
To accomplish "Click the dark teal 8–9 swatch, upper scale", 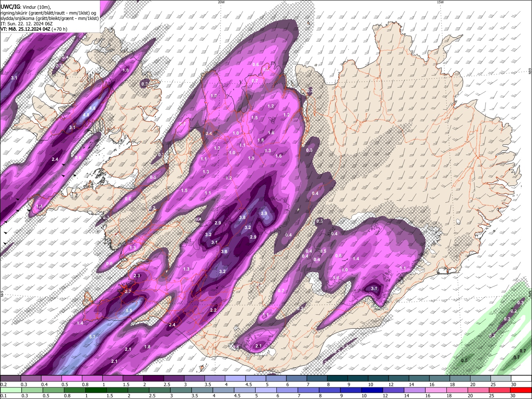I will pos(337,379).
